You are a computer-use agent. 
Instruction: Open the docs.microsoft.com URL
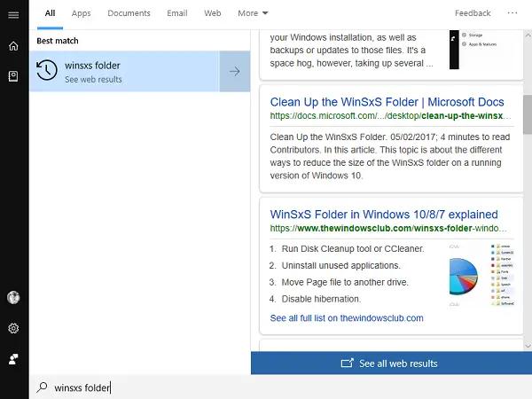point(390,115)
